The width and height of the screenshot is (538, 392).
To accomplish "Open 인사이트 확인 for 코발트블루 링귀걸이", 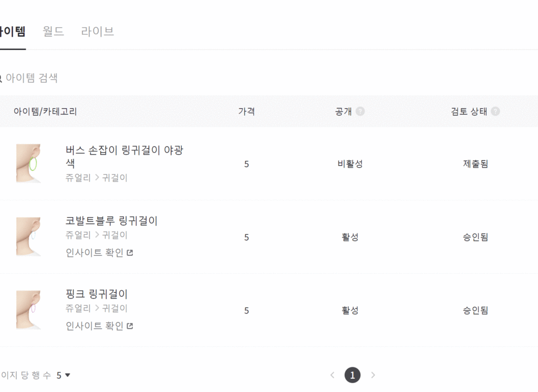I will point(95,253).
